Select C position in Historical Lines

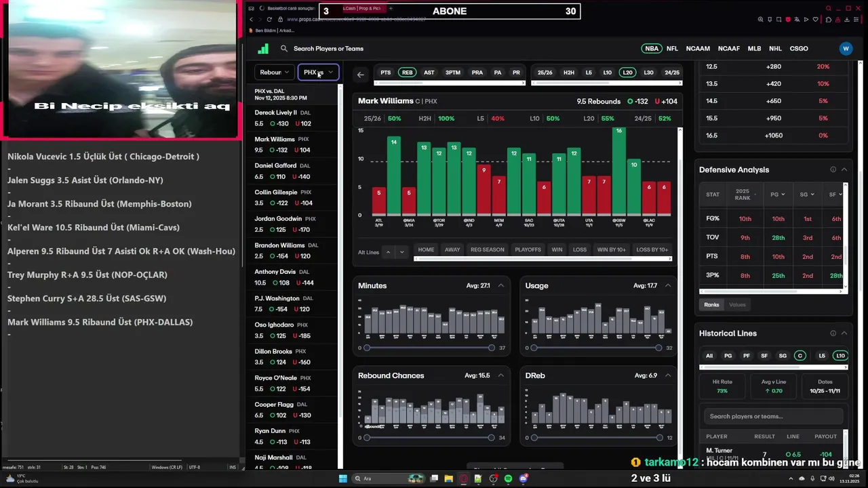tap(800, 356)
